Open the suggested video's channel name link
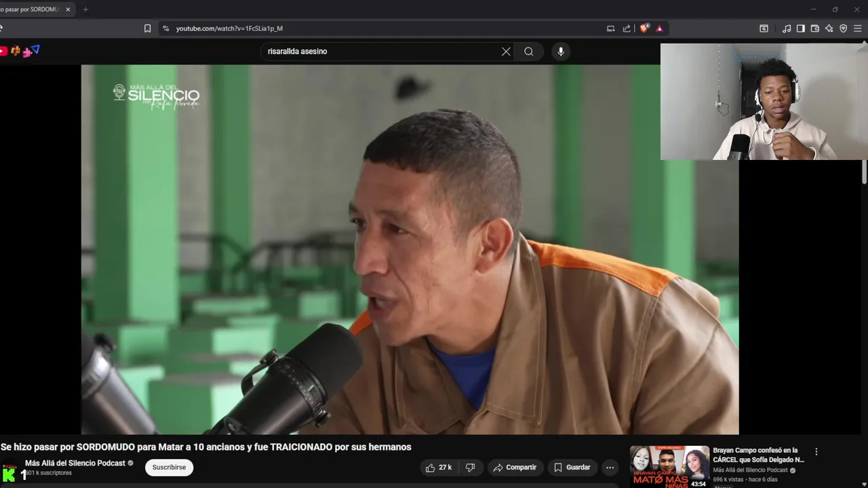 750,470
